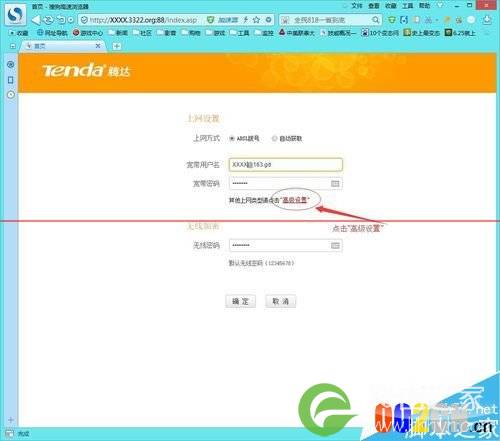Screen dimensions: 500x441
Task: Click the 取消 button
Action: 280,301
